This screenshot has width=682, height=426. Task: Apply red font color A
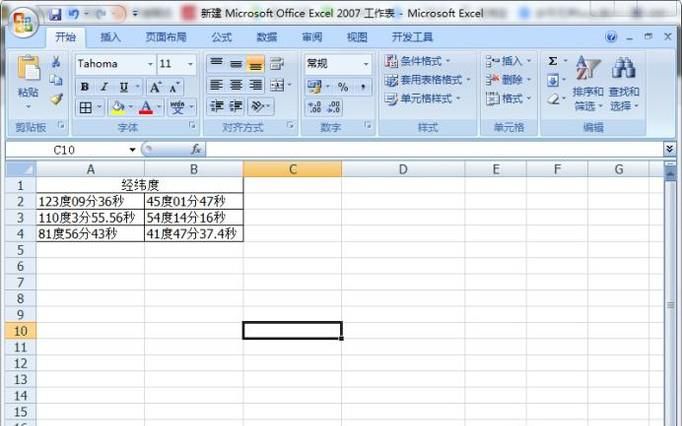pyautogui.click(x=146, y=107)
